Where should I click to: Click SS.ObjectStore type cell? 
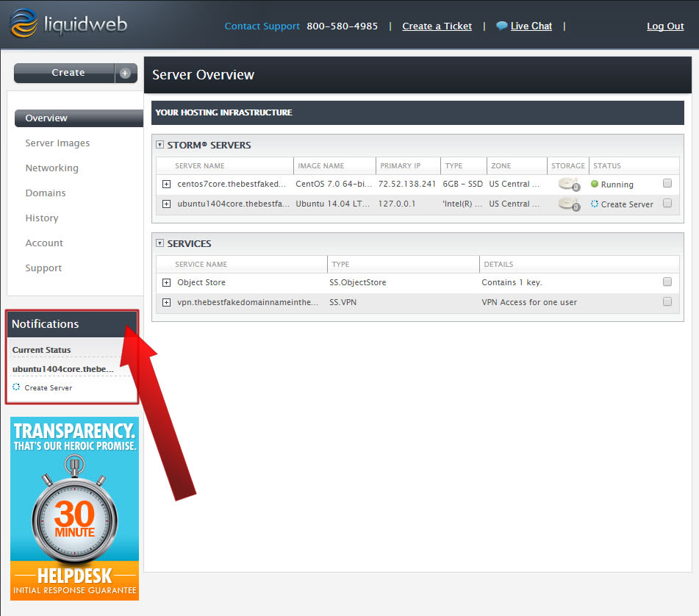pos(357,282)
